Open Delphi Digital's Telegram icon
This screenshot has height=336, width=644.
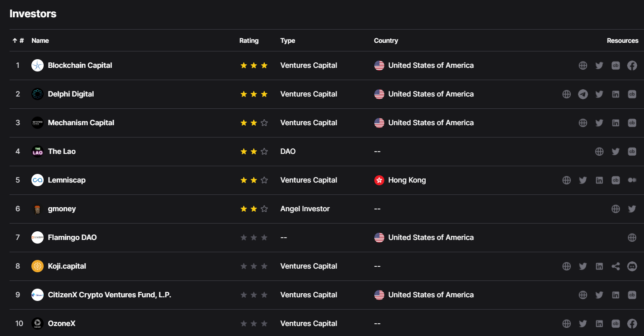pyautogui.click(x=583, y=94)
